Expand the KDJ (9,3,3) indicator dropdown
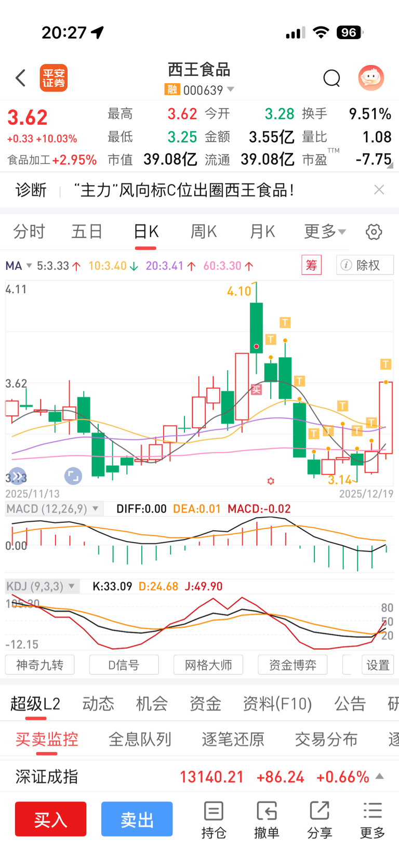399x868 pixels. [x=42, y=586]
